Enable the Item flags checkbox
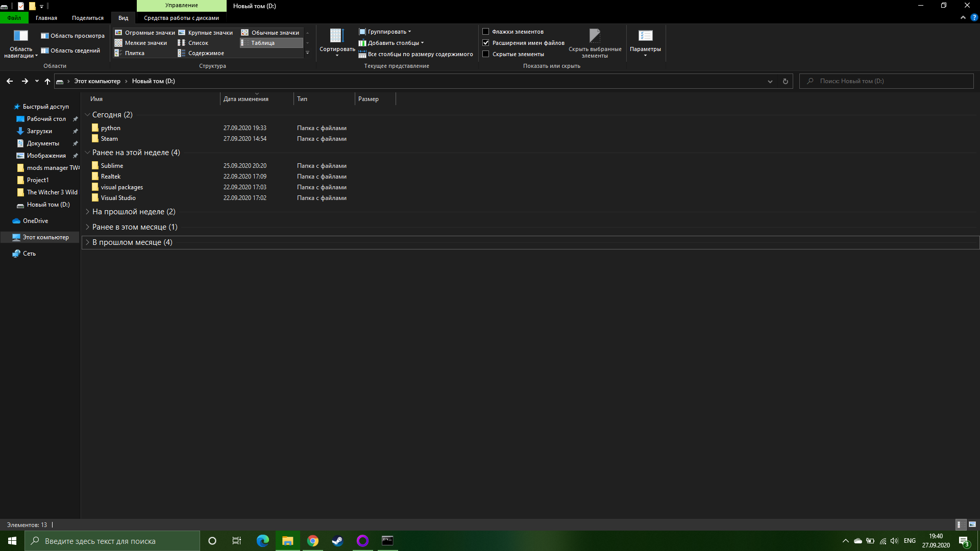980x551 pixels. point(485,32)
